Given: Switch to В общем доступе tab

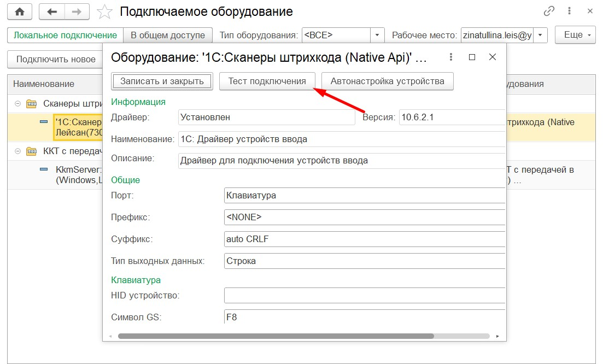Looking at the screenshot, I should click(x=168, y=36).
